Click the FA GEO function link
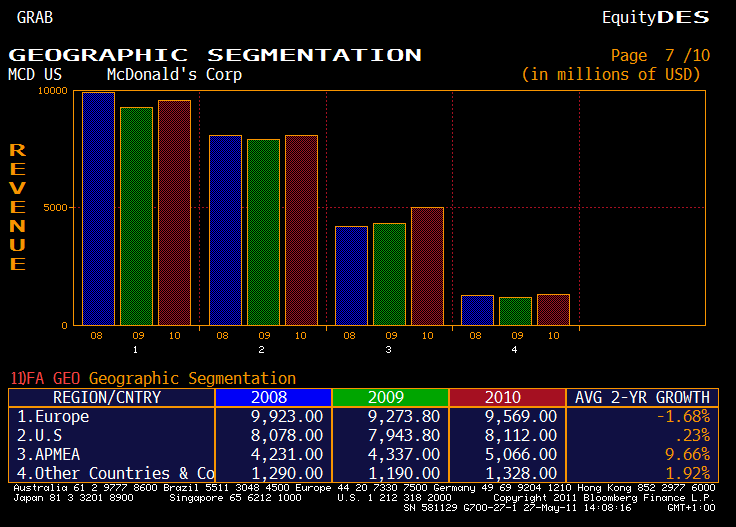This screenshot has height=527, width=736. (47, 379)
